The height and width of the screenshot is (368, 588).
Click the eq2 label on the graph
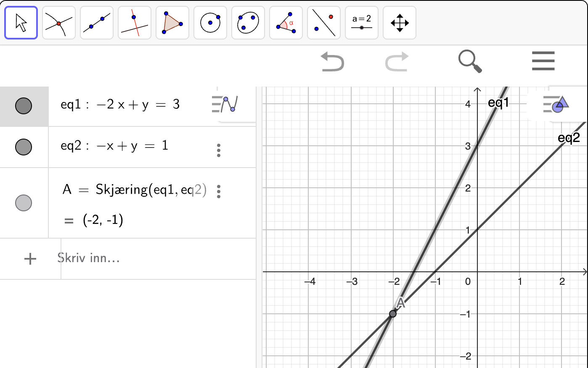pos(569,138)
